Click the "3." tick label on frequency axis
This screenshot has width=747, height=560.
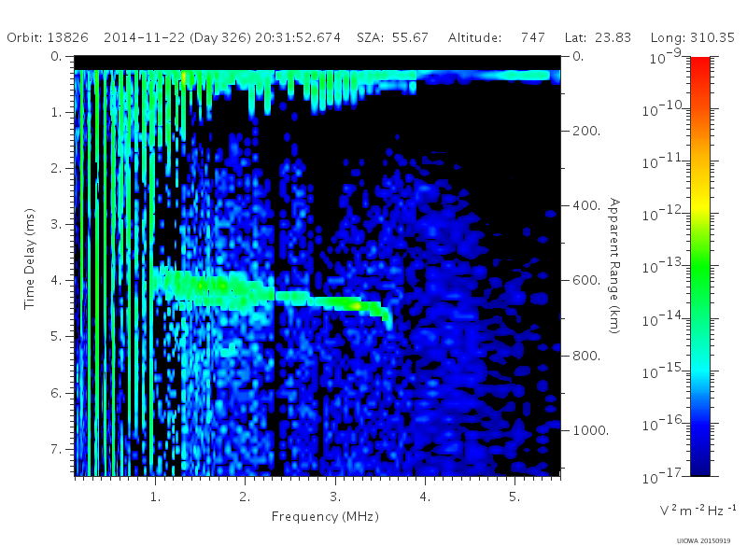(x=335, y=497)
